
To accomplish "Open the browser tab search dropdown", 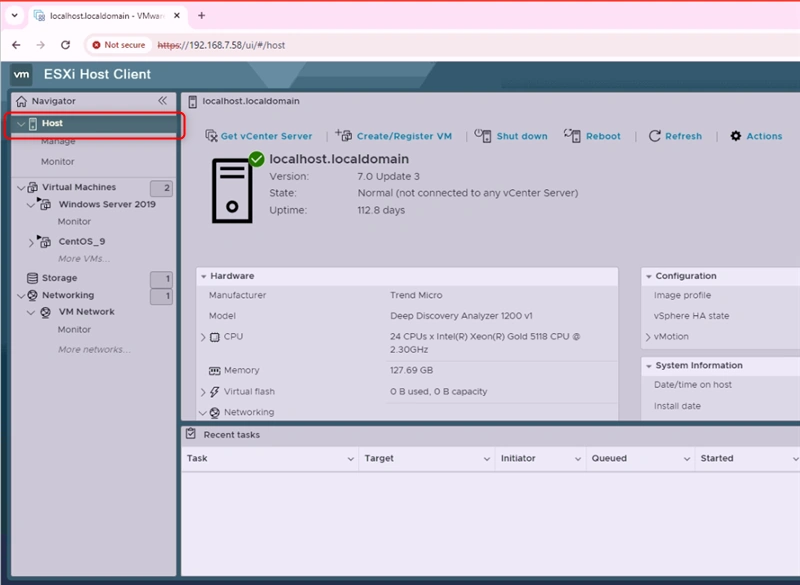I will tap(15, 15).
